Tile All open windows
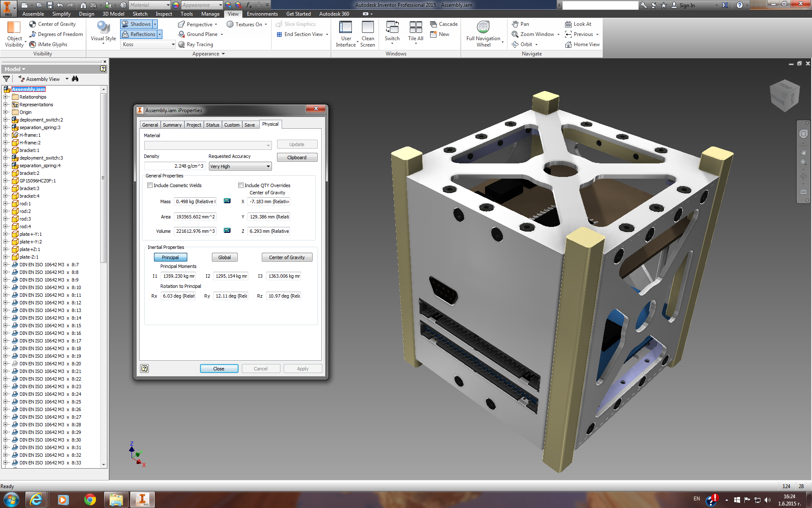Screen dimensions: 812x508 [x=416, y=32]
